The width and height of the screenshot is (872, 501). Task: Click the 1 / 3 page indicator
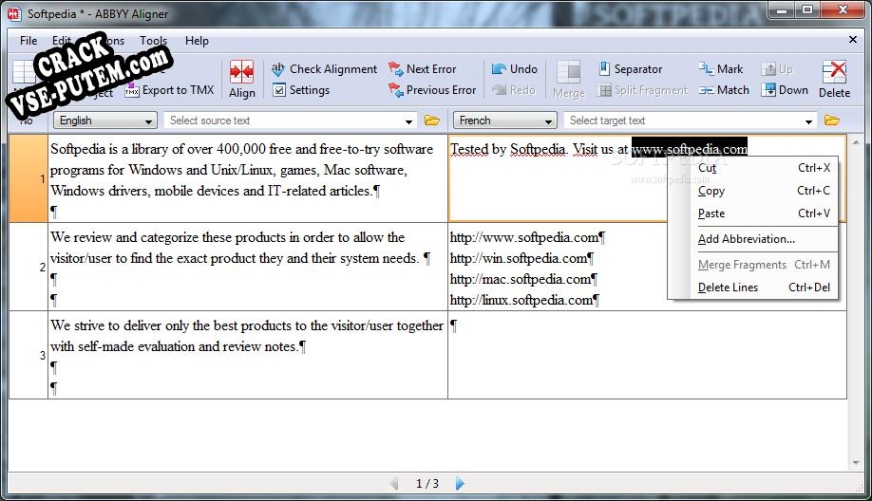[427, 484]
